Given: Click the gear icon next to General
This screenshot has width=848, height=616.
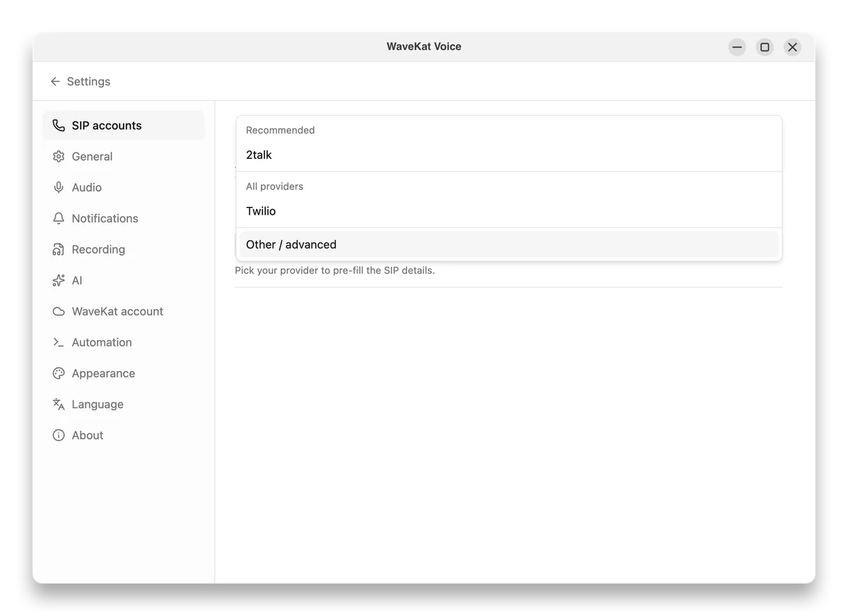Looking at the screenshot, I should [59, 157].
